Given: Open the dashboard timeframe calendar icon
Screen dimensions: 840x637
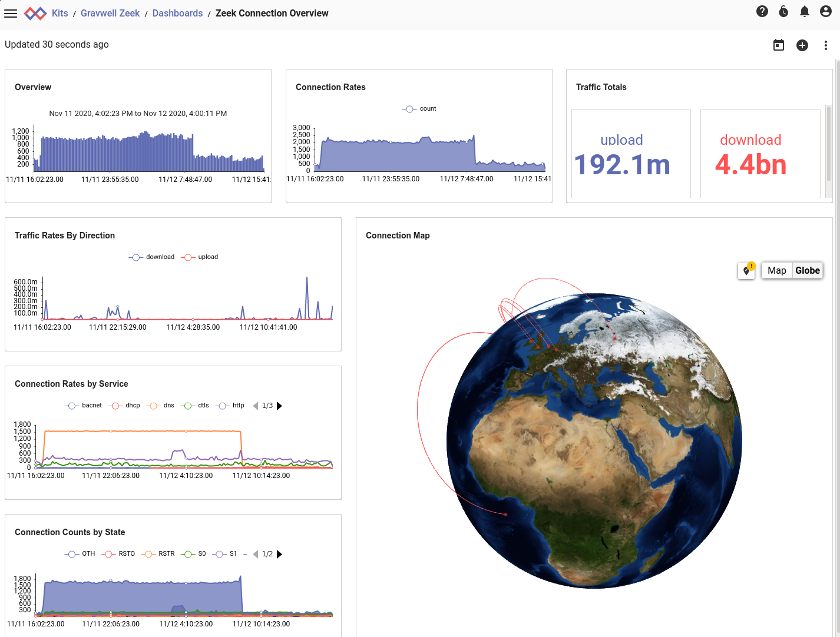Looking at the screenshot, I should pyautogui.click(x=779, y=45).
